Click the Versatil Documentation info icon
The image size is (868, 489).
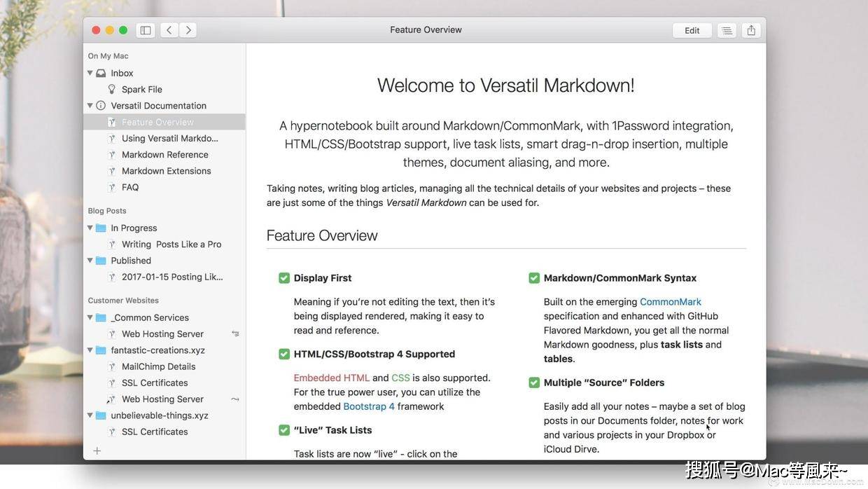(x=101, y=106)
